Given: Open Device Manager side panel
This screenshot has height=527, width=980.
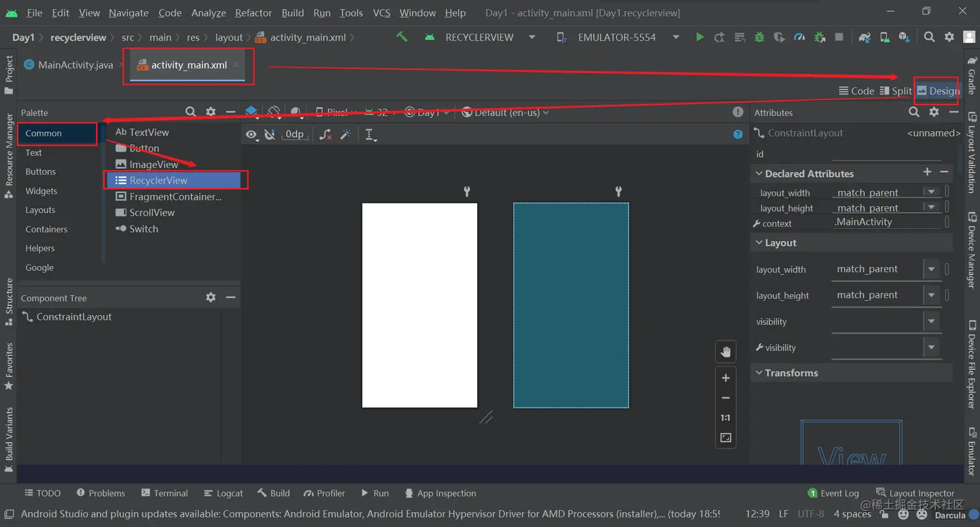Looking at the screenshot, I should [x=972, y=250].
